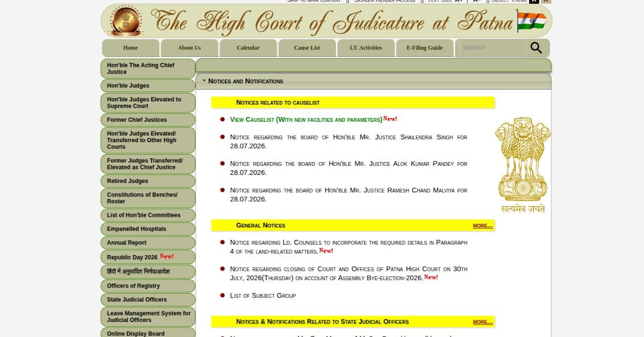Open the Online Display Board sidebar item
This screenshot has height=337, width=644.
tap(148, 333)
